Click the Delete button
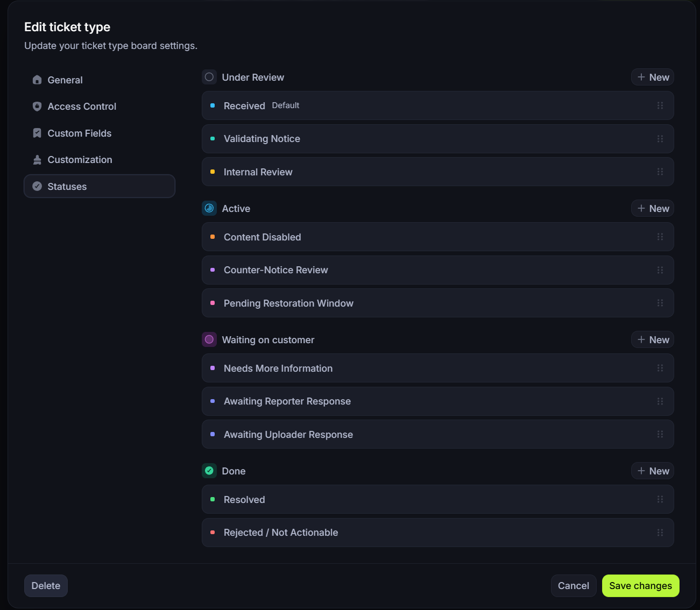The width and height of the screenshot is (700, 610). pos(46,586)
